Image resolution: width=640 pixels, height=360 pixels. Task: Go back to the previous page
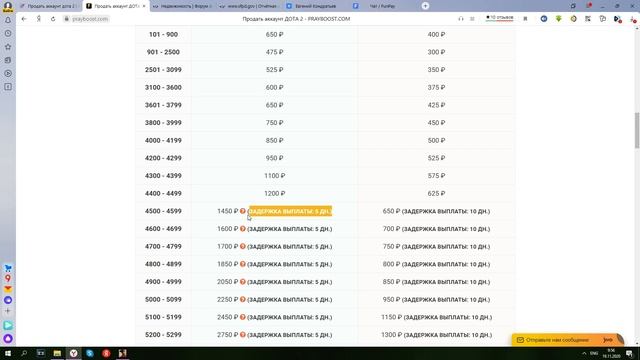[24, 19]
